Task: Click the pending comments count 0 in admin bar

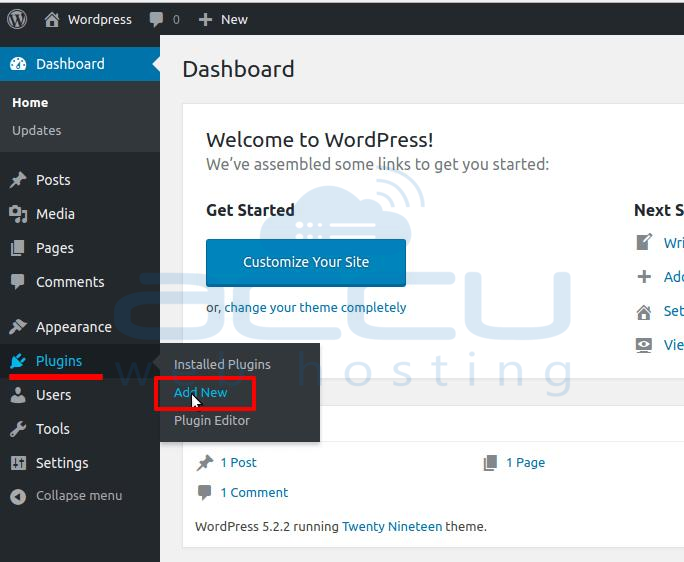Action: 176,20
